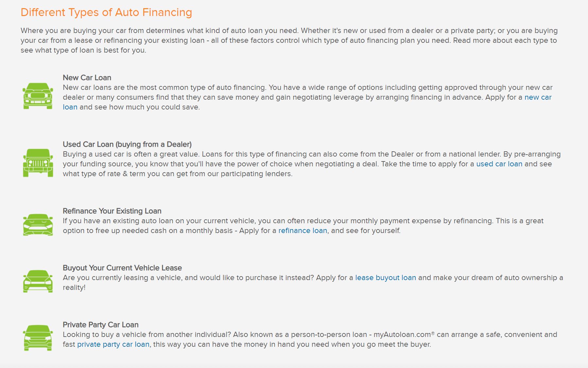
Task: Open the 'private party car loan' link
Action: pos(113,344)
